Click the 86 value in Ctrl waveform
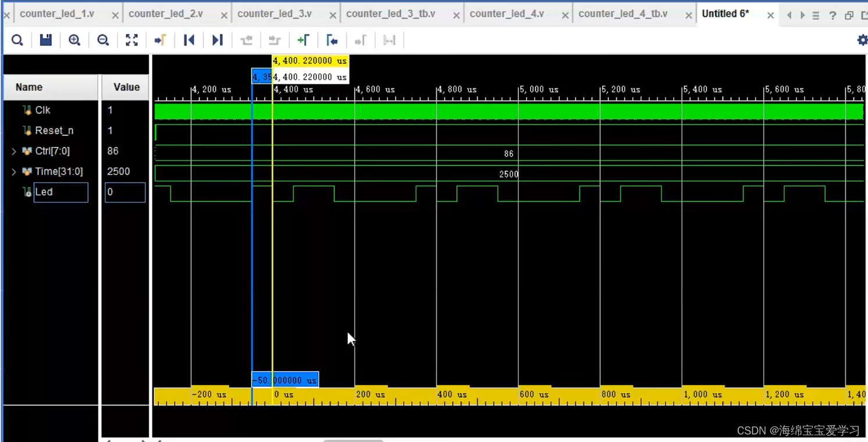Image resolution: width=868 pixels, height=442 pixels. 509,154
